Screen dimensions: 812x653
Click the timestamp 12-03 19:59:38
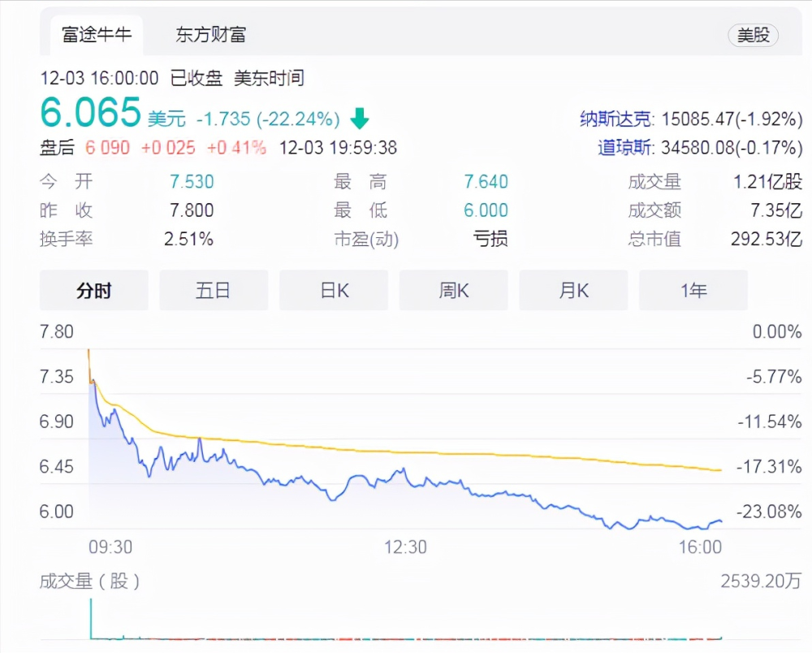point(338,148)
